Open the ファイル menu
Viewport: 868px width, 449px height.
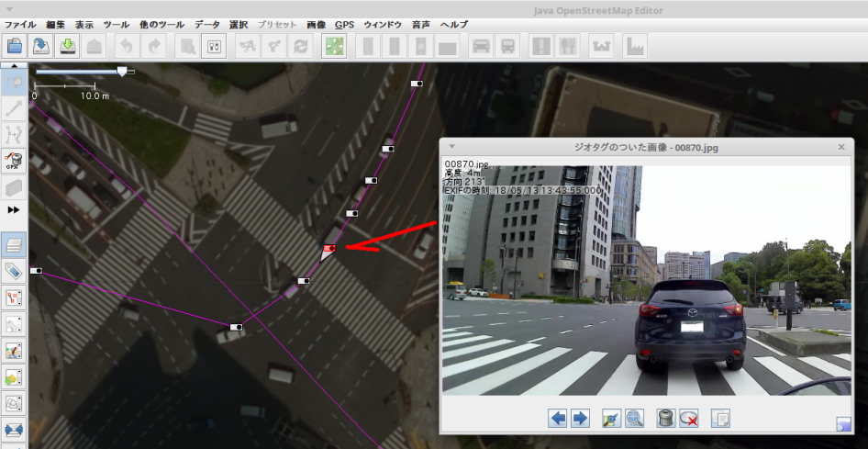pyautogui.click(x=20, y=25)
